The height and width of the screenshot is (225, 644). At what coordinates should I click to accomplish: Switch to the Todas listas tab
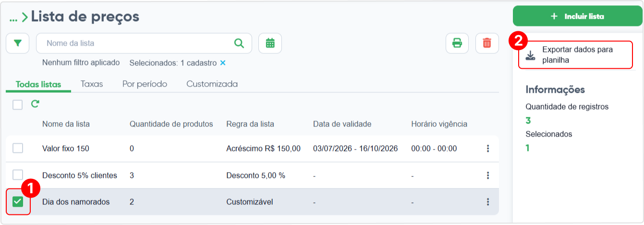pos(38,84)
